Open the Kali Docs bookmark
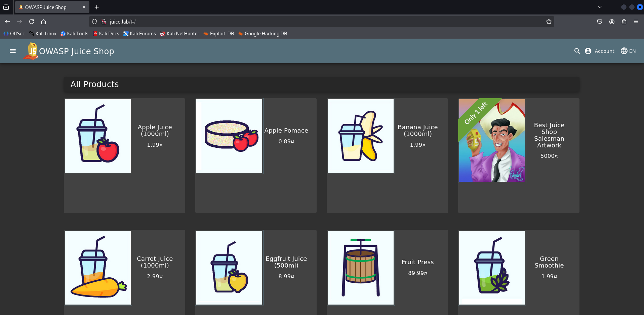Image resolution: width=644 pixels, height=315 pixels. point(106,34)
